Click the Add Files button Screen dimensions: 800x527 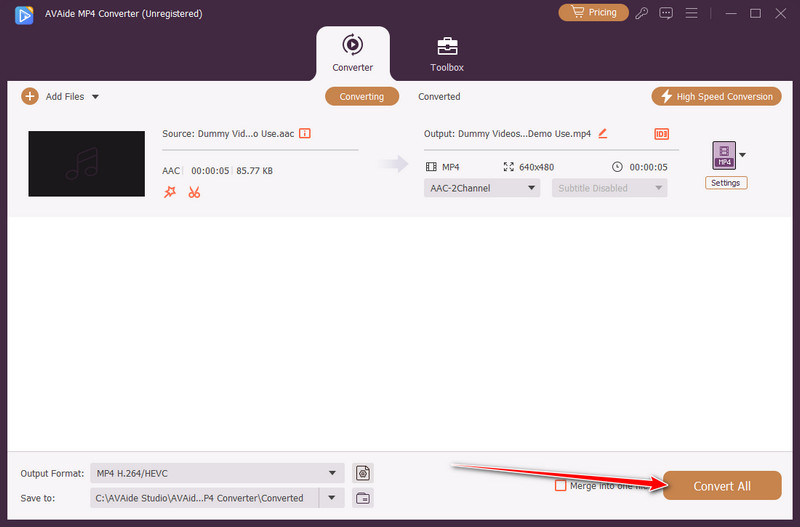coord(60,96)
